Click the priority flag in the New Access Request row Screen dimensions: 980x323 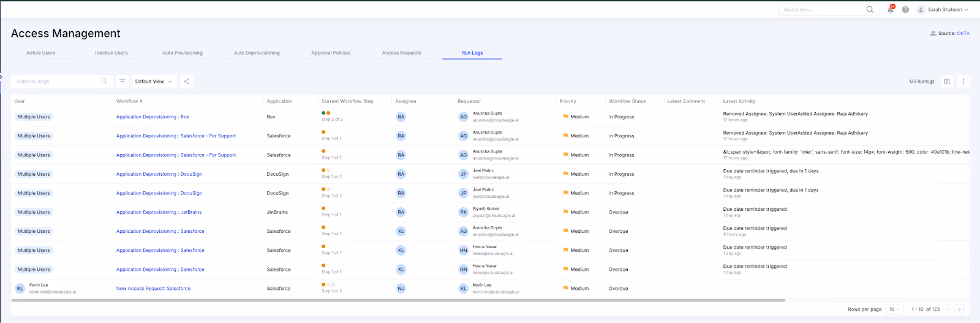click(565, 288)
